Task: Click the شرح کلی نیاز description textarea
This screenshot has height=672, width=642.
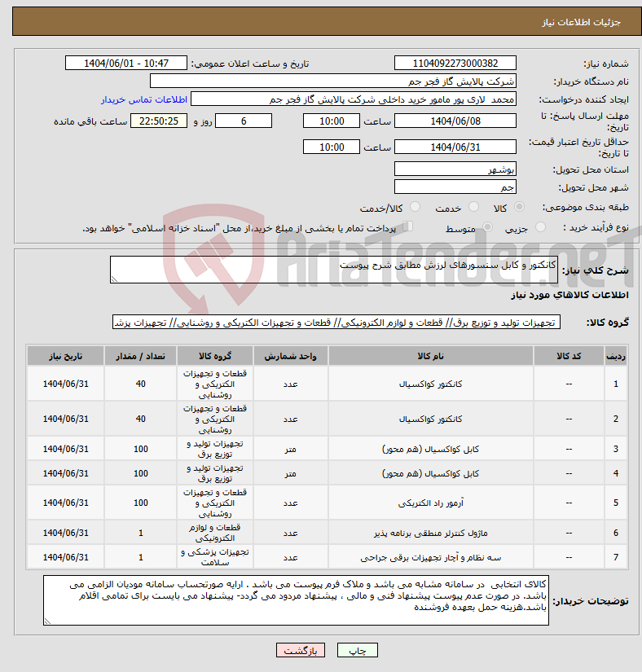Action: click(334, 270)
